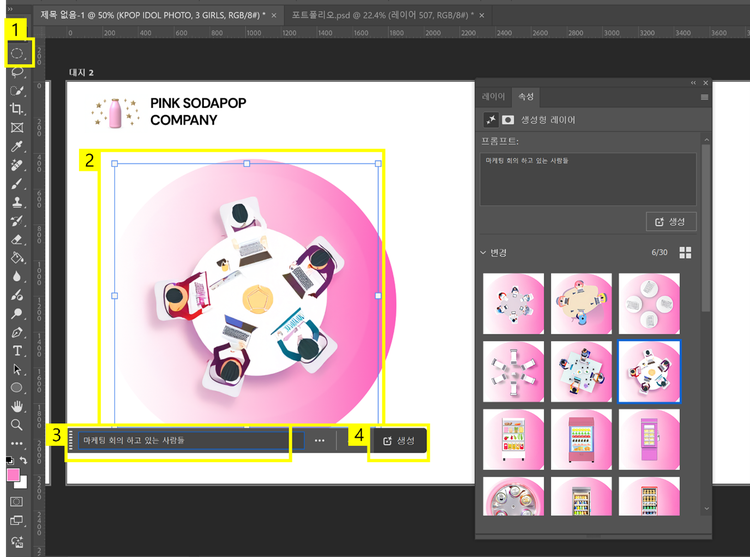Select the Crop tool
Screen dimensions: 750x557
tap(17, 109)
